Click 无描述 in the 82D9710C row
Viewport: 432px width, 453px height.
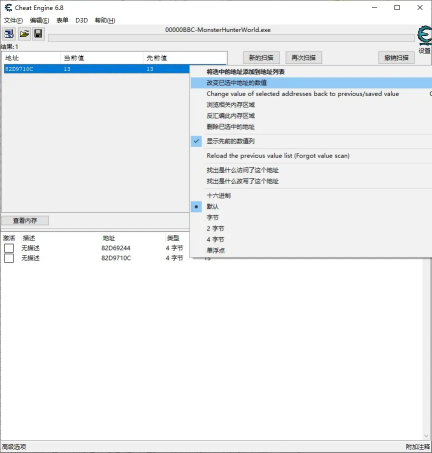click(x=31, y=258)
